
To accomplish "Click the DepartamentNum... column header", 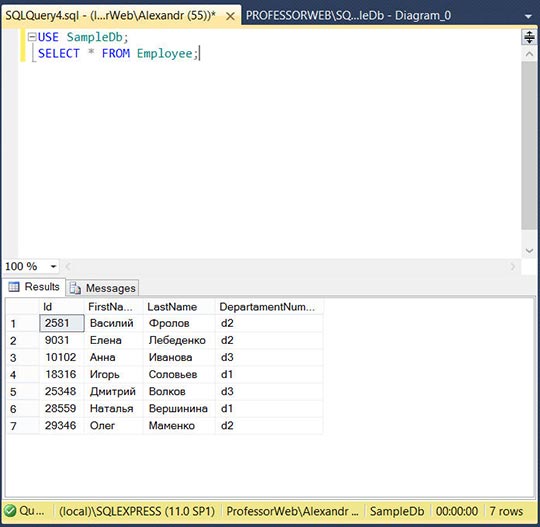I will [x=269, y=307].
